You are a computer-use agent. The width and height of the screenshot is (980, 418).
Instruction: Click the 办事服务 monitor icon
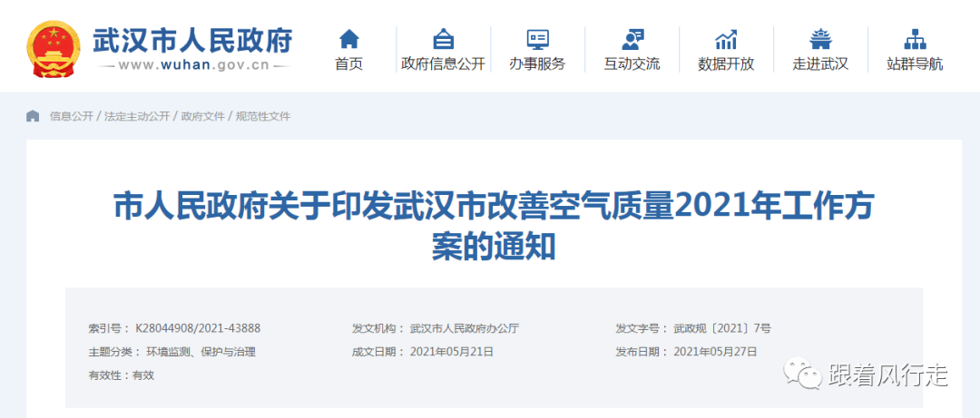tap(537, 39)
